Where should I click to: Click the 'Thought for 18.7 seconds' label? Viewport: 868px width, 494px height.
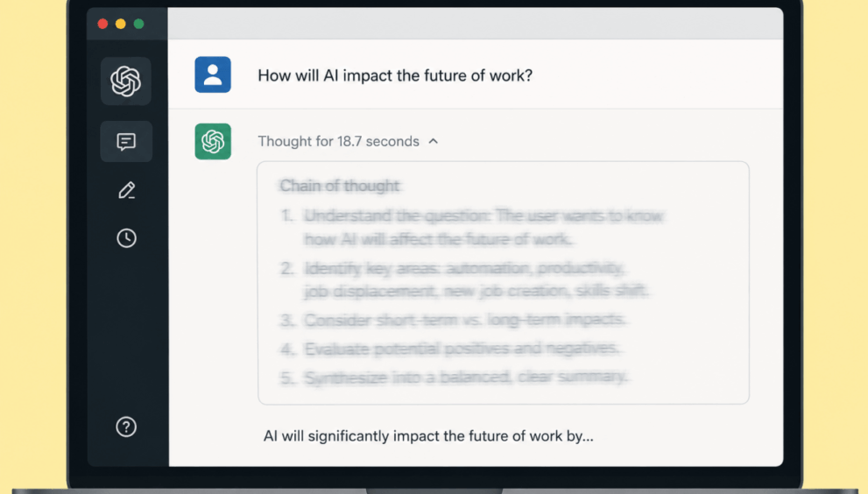click(338, 141)
